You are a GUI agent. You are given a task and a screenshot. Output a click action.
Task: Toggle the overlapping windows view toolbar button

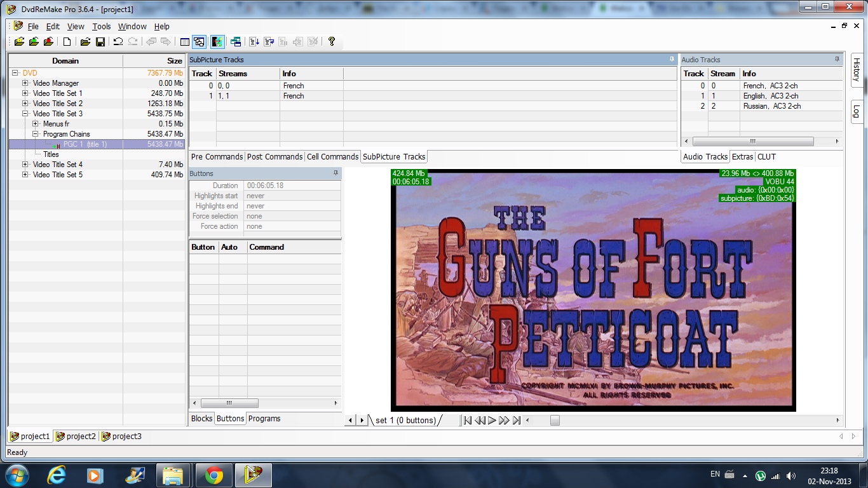(x=200, y=42)
